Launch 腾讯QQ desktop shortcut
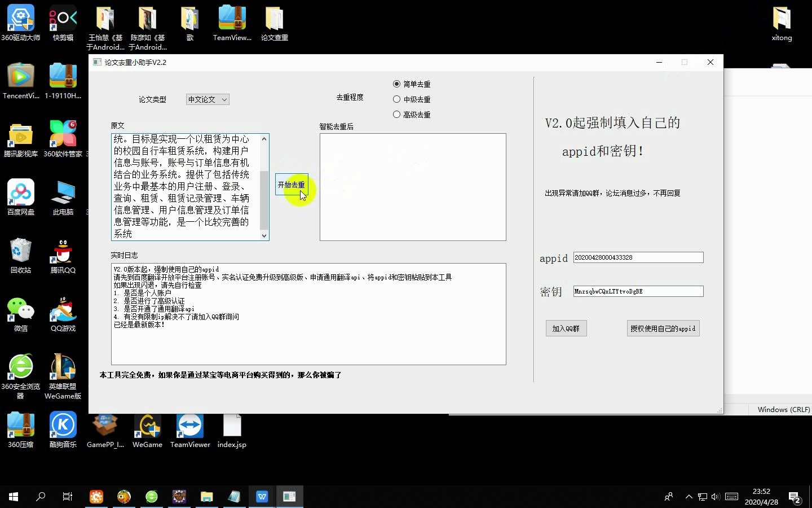 [x=63, y=255]
